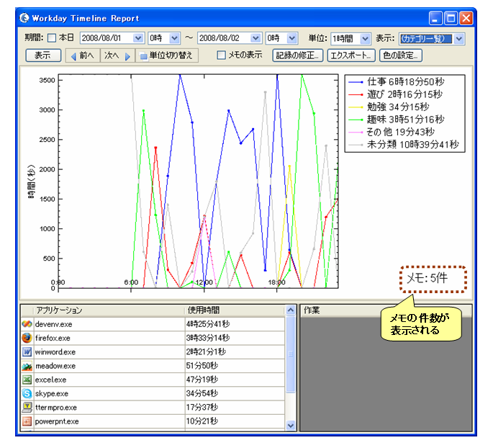Open the start hour 0時 dropdown
The width and height of the screenshot is (493, 448).
tap(174, 38)
